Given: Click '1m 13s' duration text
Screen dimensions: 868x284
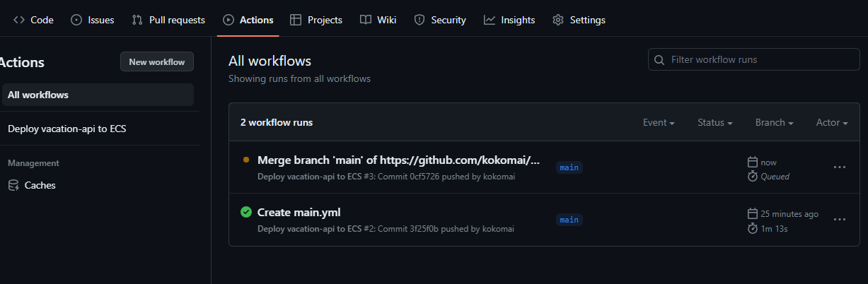Looking at the screenshot, I should (774, 228).
